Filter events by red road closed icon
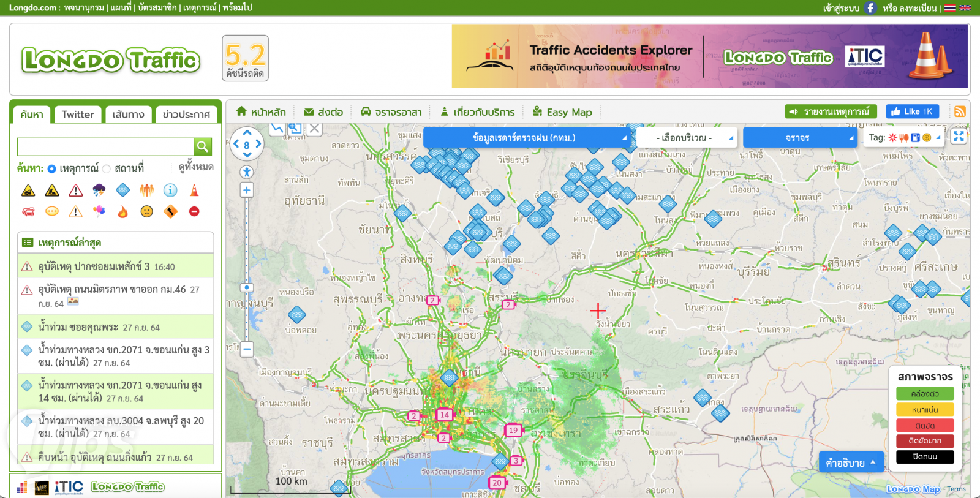The height and width of the screenshot is (498, 980). coord(194,212)
